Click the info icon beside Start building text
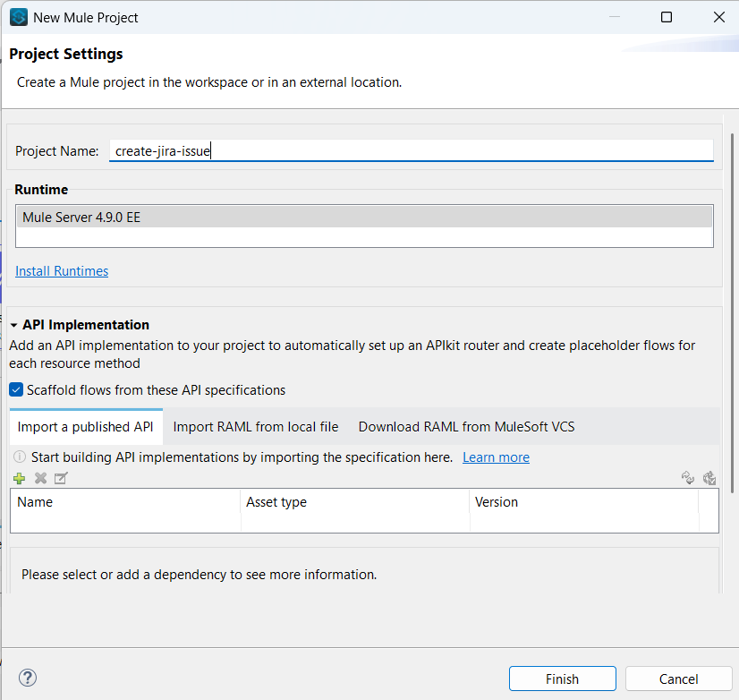The image size is (739, 700). pyautogui.click(x=19, y=457)
